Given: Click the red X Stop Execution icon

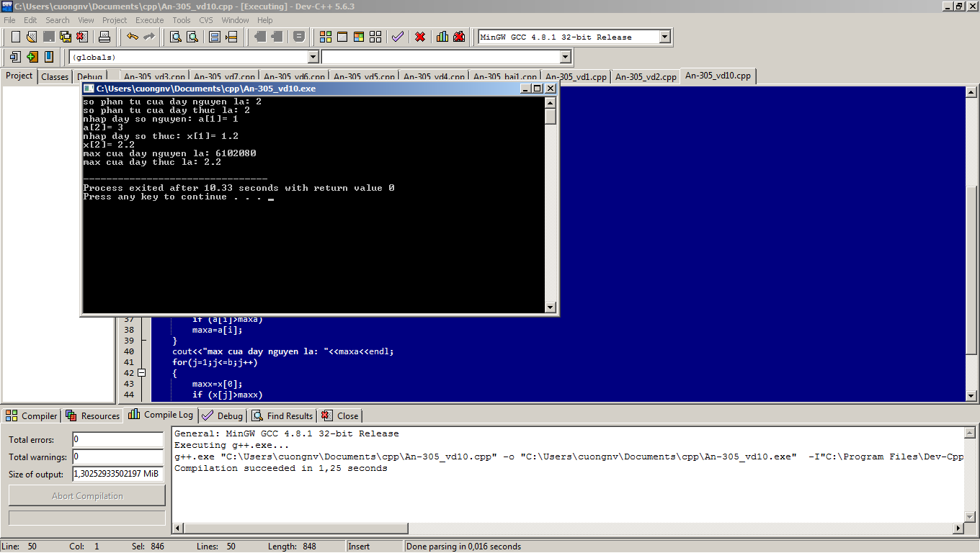Looking at the screenshot, I should (420, 37).
